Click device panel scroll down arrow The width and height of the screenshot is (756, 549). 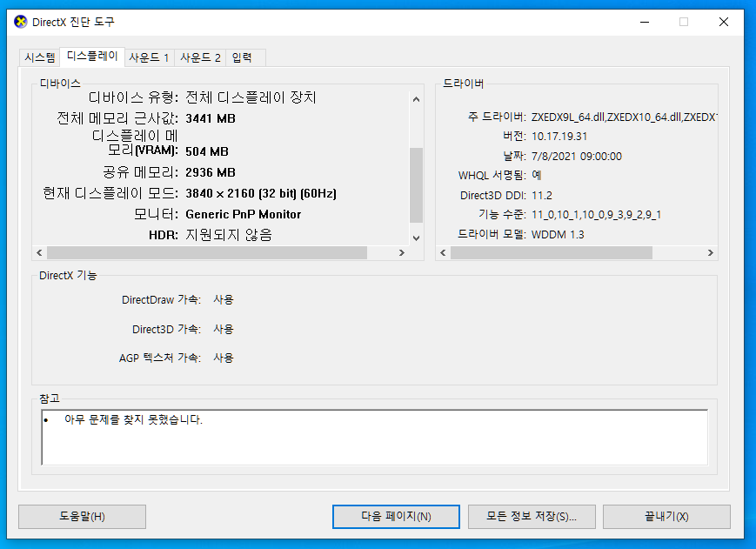pyautogui.click(x=416, y=238)
